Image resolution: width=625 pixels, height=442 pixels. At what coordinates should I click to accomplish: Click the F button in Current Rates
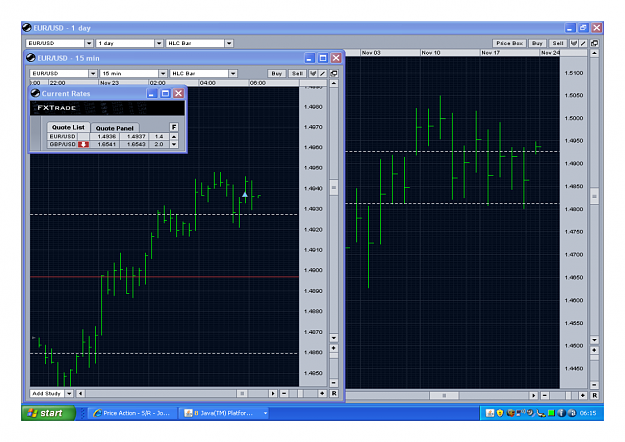coord(174,127)
